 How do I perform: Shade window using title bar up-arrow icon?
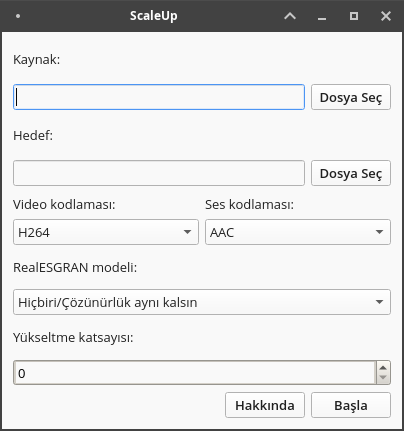click(x=290, y=16)
